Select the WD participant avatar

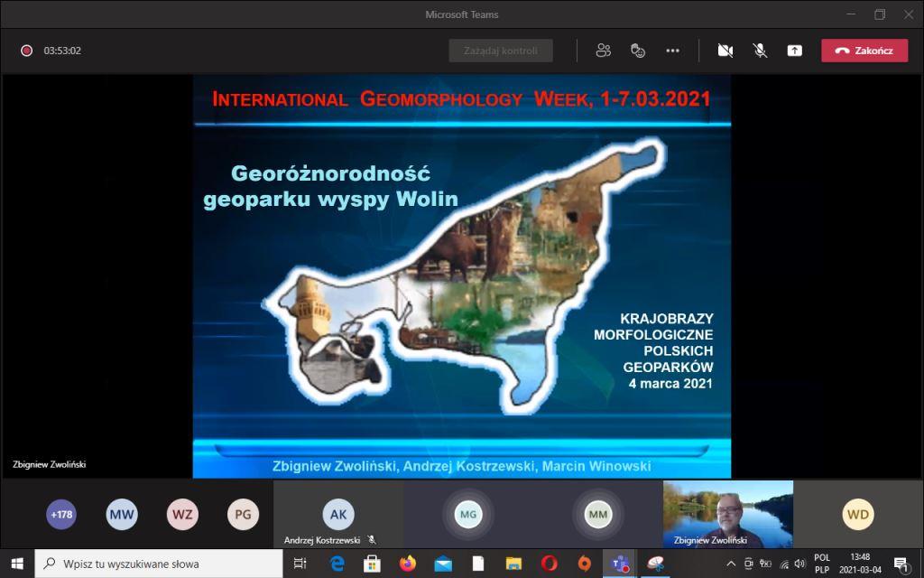coord(857,515)
